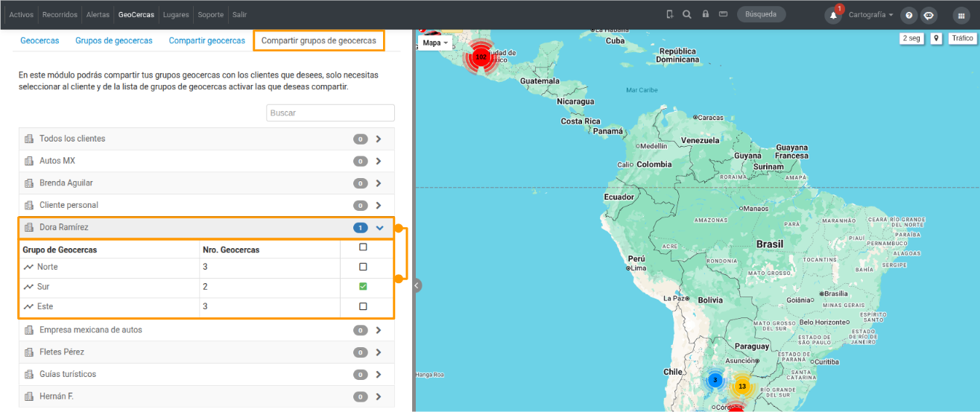The height and width of the screenshot is (412, 980).
Task: Expand the Hernán F. client row
Action: 379,397
